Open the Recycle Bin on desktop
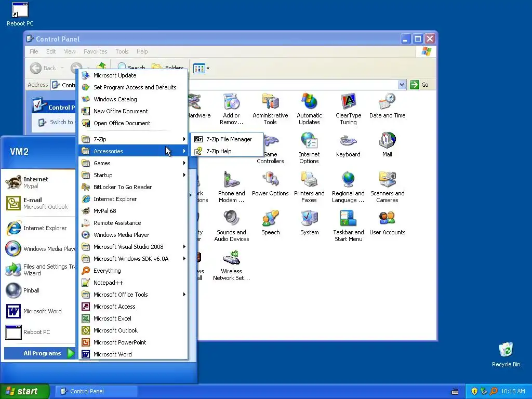This screenshot has width=532, height=399. tap(506, 354)
